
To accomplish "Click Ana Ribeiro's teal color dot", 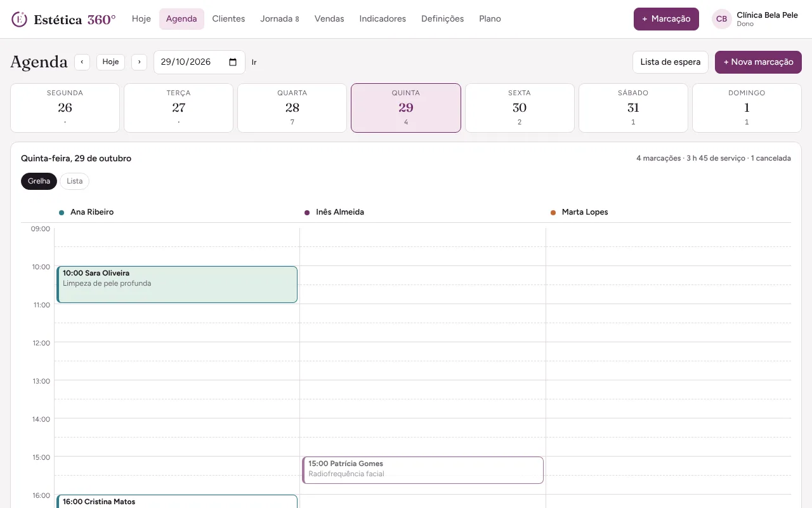I will click(62, 213).
